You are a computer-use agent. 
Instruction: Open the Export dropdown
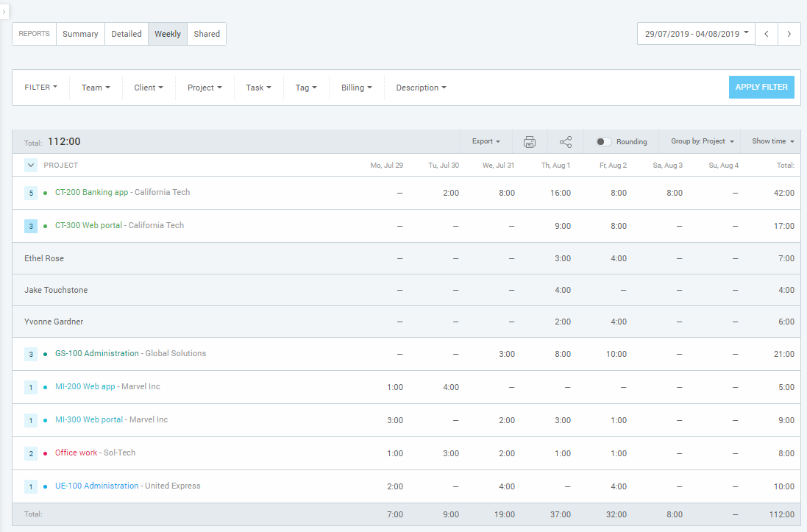486,141
